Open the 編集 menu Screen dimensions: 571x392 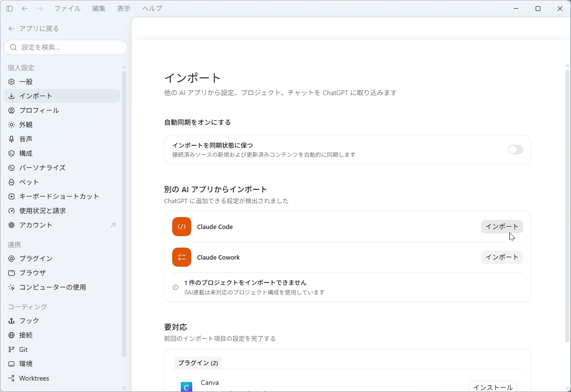click(99, 9)
